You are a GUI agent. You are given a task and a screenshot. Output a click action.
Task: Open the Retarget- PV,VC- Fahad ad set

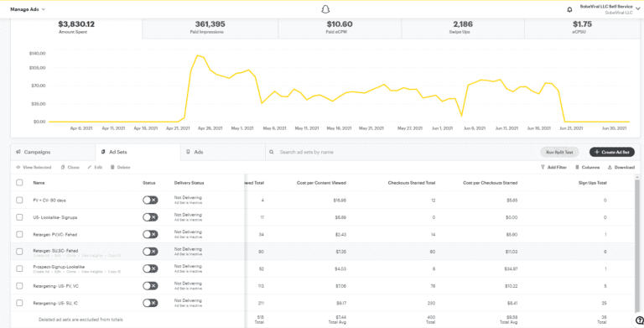point(55,234)
